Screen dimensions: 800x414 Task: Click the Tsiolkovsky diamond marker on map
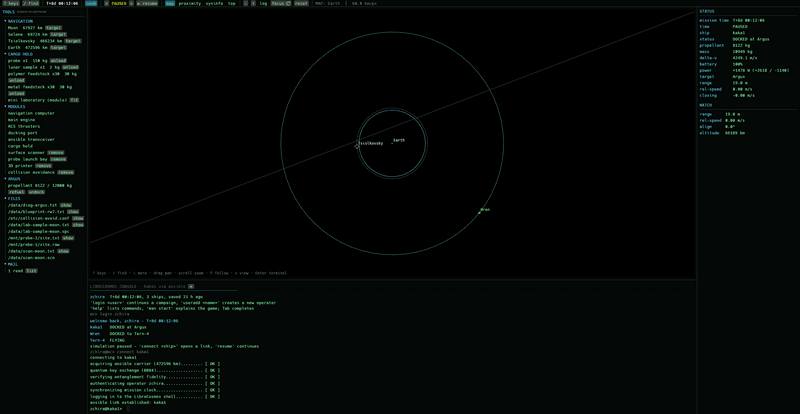click(357, 147)
